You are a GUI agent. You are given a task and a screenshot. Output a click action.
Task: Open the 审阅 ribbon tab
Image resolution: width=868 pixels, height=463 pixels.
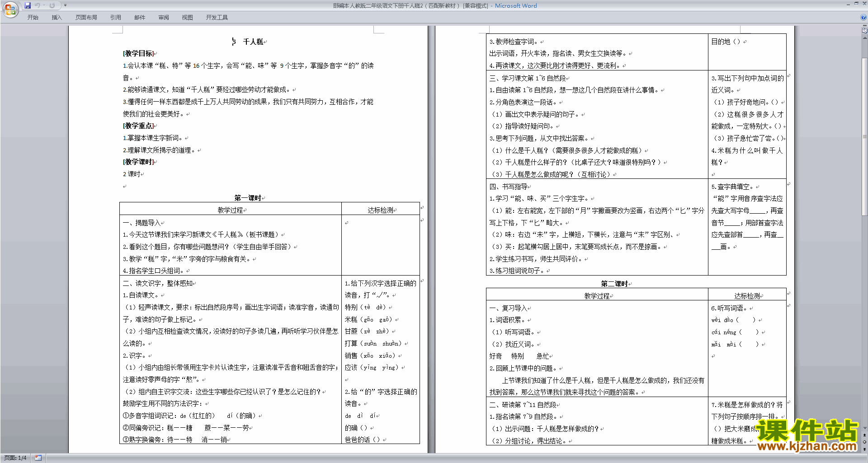[164, 17]
